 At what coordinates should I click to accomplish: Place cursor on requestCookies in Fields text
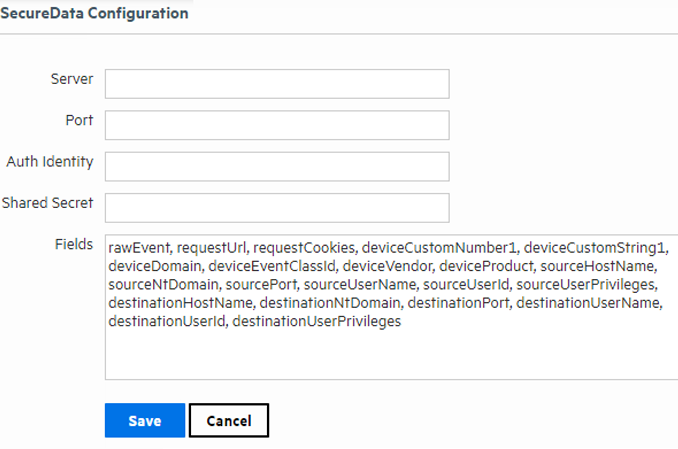[x=304, y=248]
